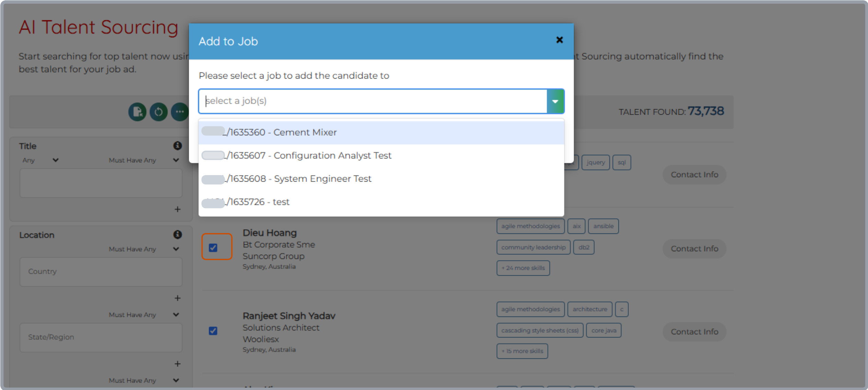Open the select a job(s) dropdown arrow
Image resolution: width=868 pixels, height=390 pixels.
pos(555,101)
